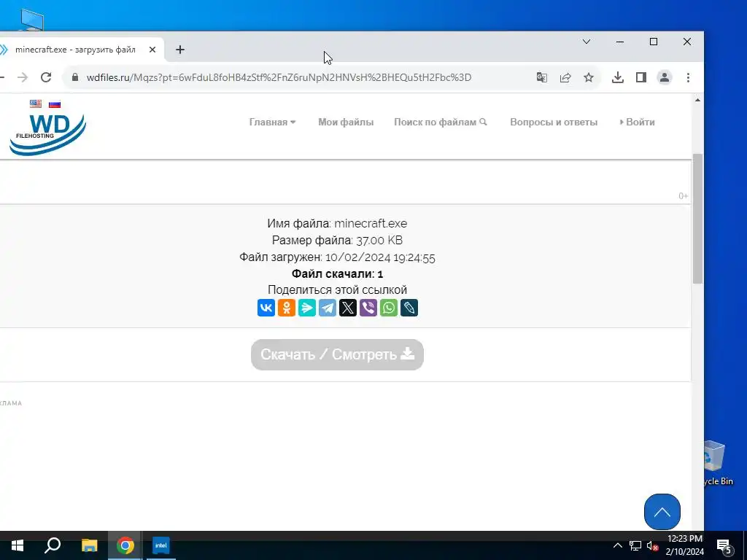
Task: Open Вопросы и ответы page
Action: tap(554, 122)
